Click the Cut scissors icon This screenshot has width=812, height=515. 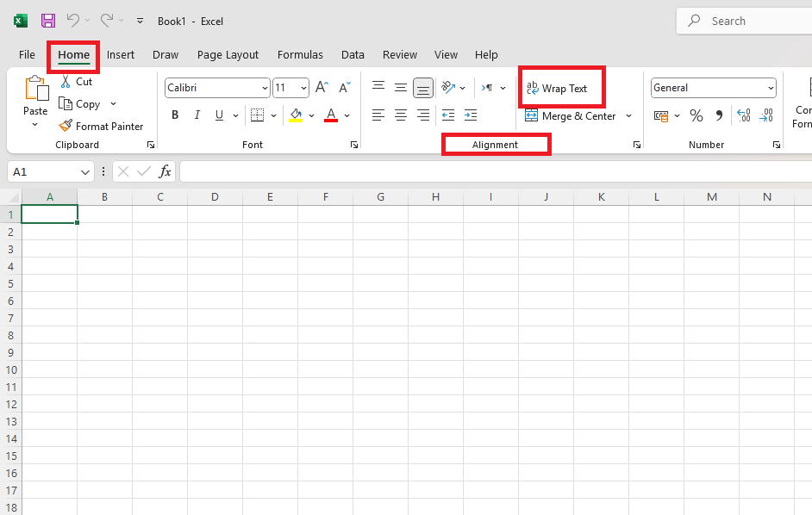point(66,82)
